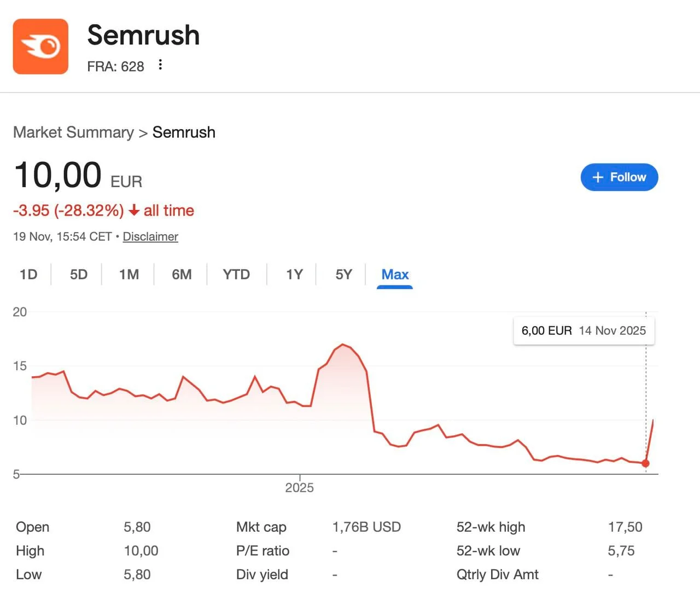700x600 pixels.
Task: Click the 2025 x-axis label
Action: click(x=300, y=488)
